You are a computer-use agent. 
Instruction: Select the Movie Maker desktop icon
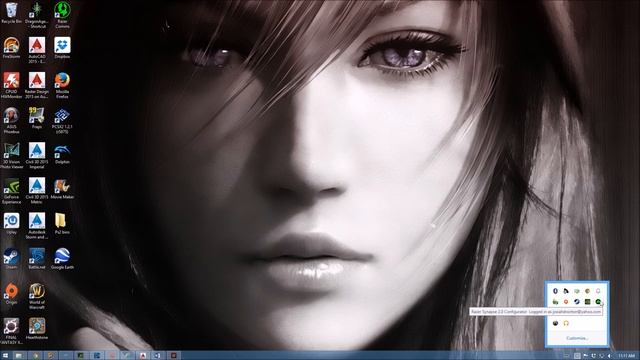point(62,188)
